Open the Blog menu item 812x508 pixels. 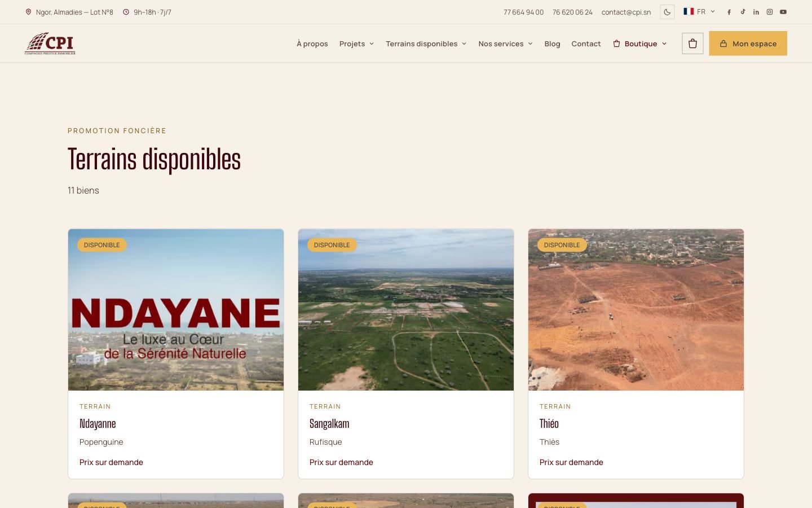(x=552, y=43)
